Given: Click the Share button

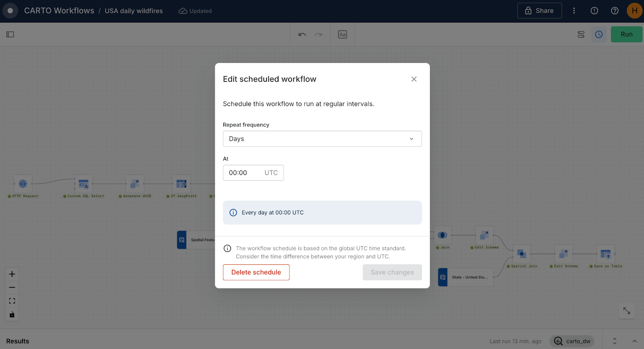Looking at the screenshot, I should (539, 11).
